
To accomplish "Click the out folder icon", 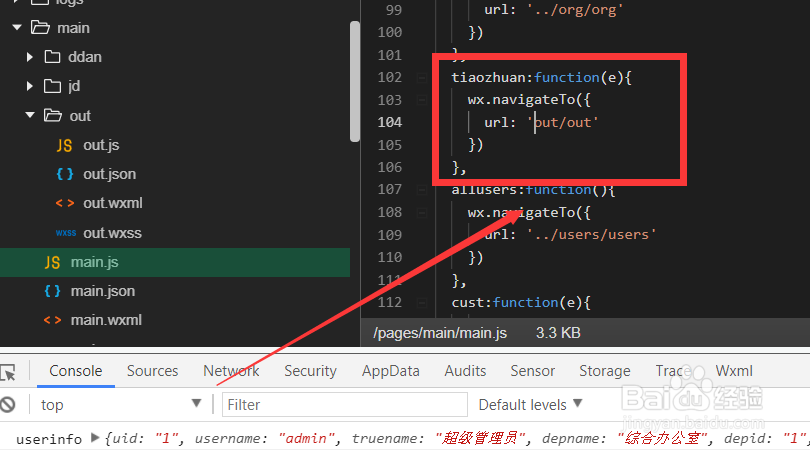I will coord(53,115).
